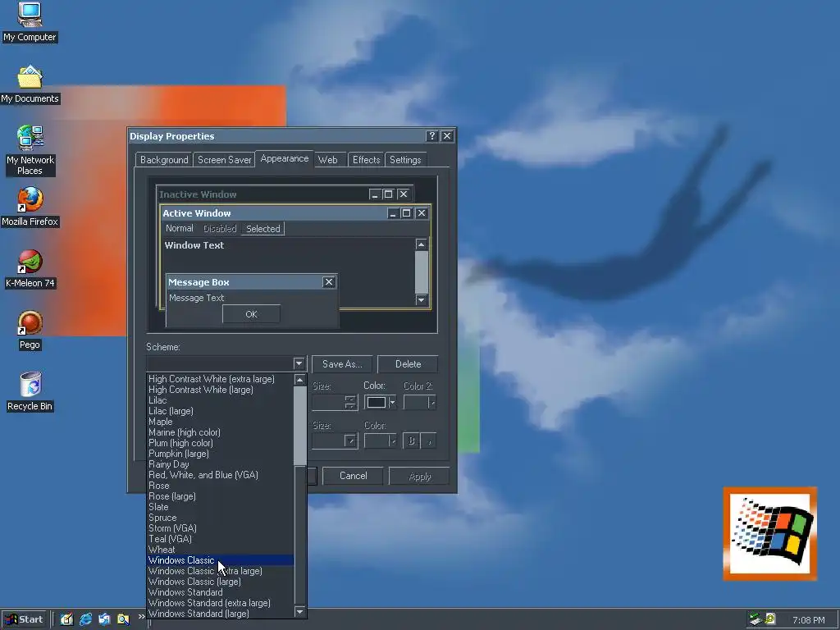Select Windows Standard scheme
The width and height of the screenshot is (840, 630).
tap(220, 592)
